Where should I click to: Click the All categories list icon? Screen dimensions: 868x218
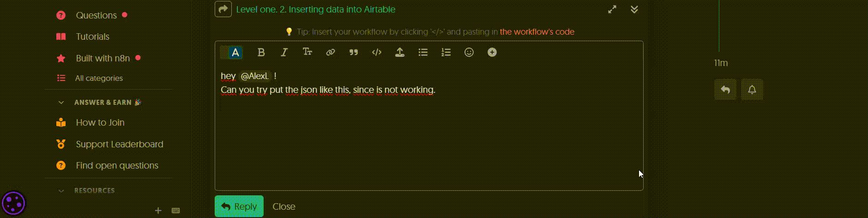click(61, 78)
